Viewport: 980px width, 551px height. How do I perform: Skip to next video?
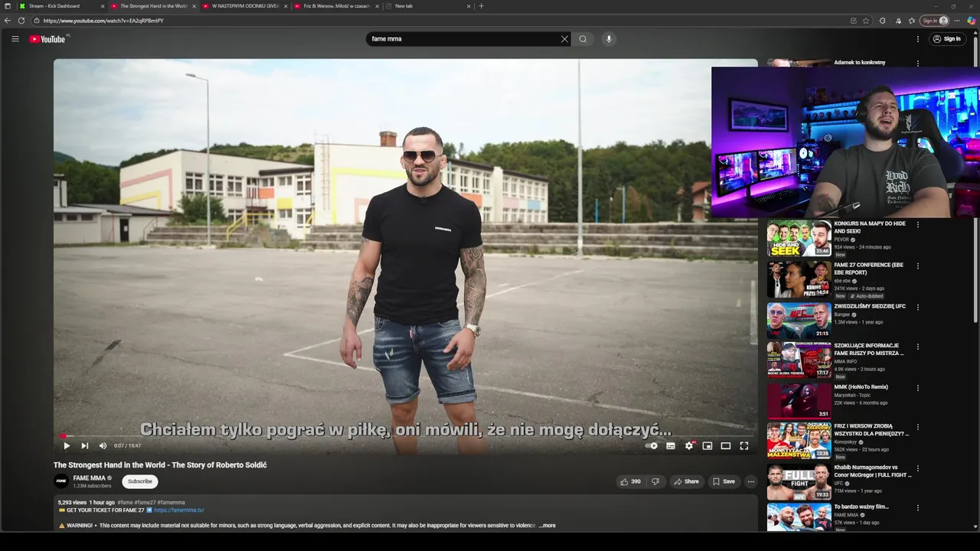click(85, 445)
